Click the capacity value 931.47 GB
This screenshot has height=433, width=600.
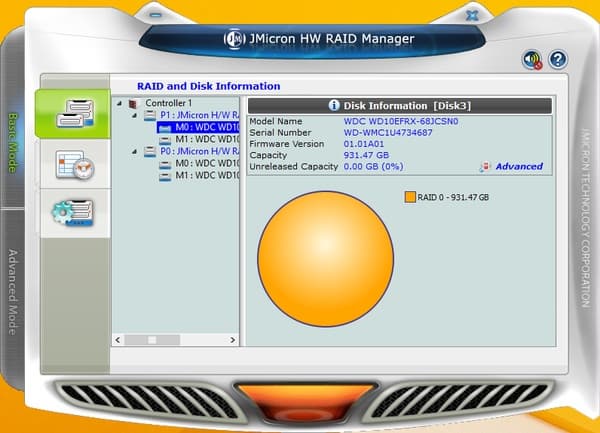[x=366, y=155]
